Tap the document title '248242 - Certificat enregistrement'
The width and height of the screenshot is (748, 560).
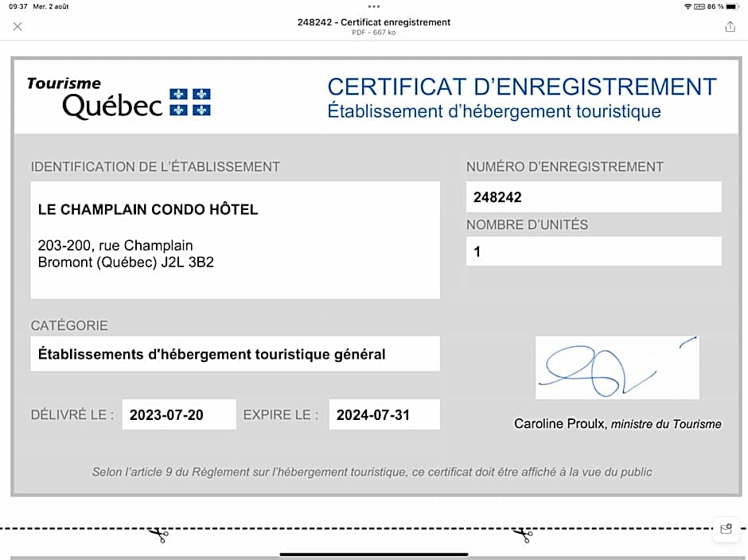374,22
